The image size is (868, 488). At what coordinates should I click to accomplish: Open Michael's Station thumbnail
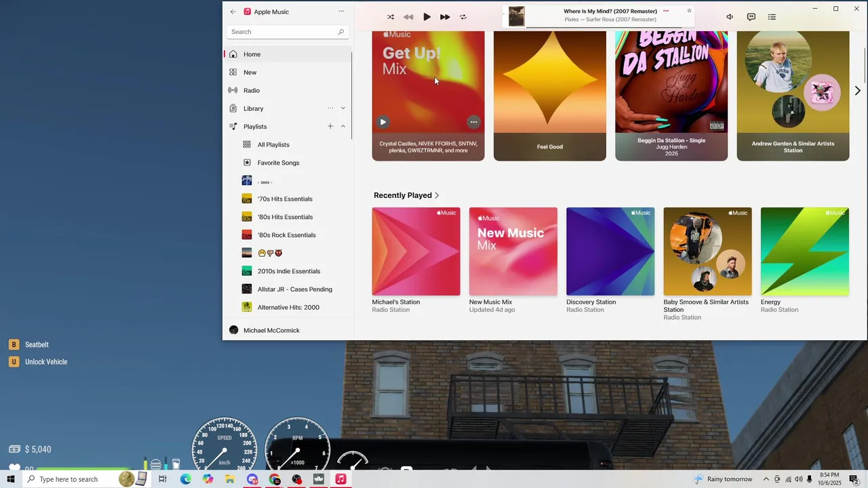416,251
